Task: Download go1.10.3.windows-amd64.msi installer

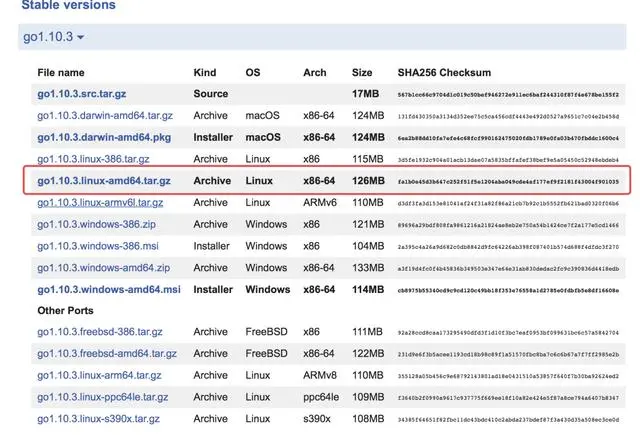Action: [109, 289]
